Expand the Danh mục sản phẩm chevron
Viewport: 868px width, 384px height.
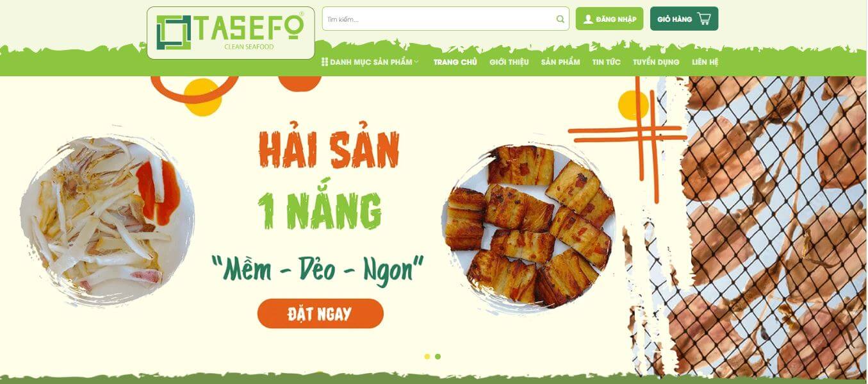(416, 62)
